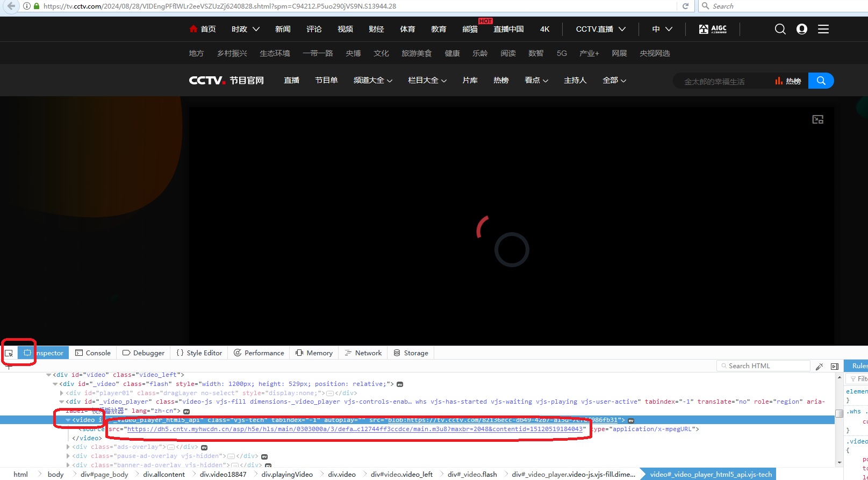Click the AIGC logo icon

(713, 29)
